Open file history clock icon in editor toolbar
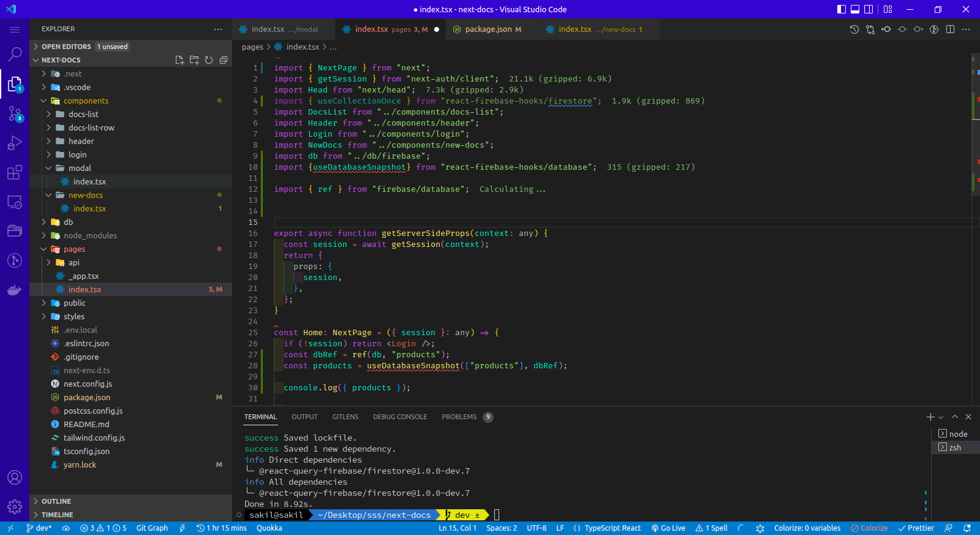 (x=854, y=29)
